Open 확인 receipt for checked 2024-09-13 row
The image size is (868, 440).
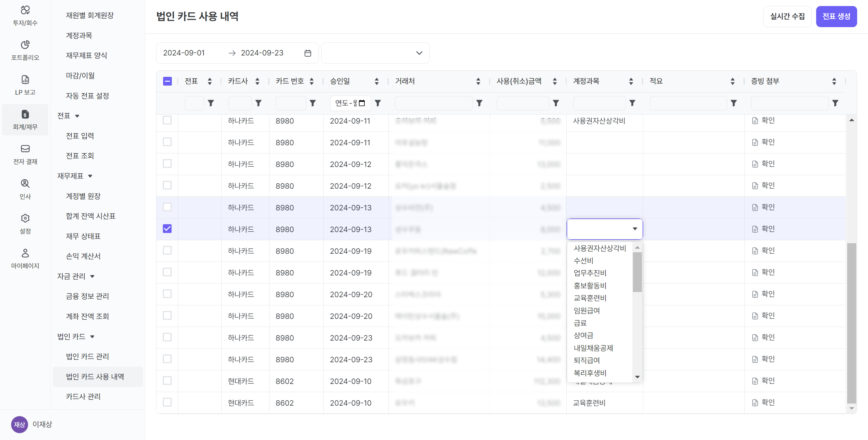pyautogui.click(x=764, y=229)
